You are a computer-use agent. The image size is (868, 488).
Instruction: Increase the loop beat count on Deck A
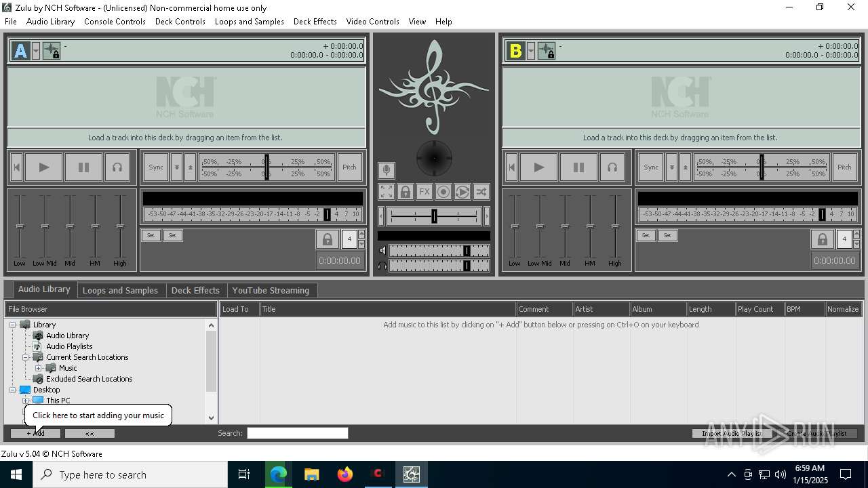(361, 235)
